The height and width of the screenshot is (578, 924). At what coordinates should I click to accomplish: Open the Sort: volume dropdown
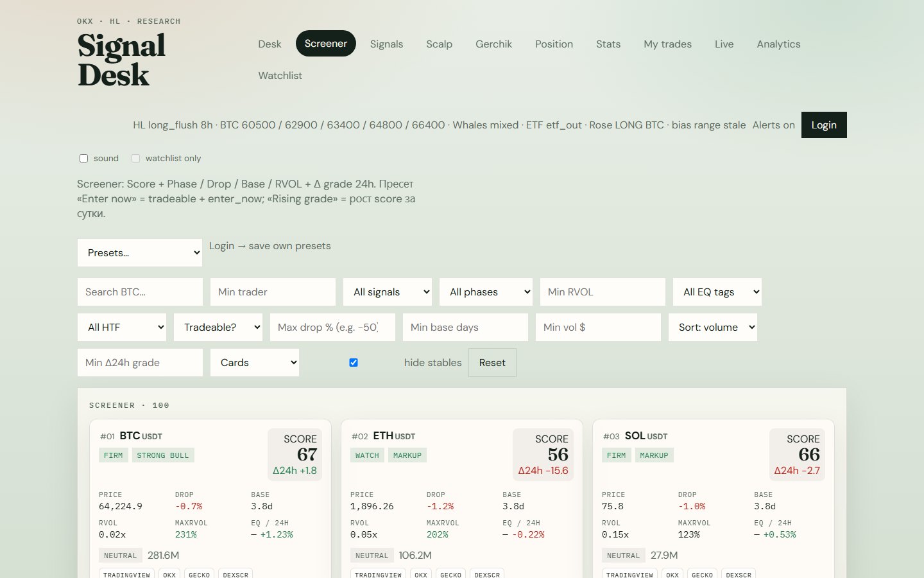click(713, 328)
